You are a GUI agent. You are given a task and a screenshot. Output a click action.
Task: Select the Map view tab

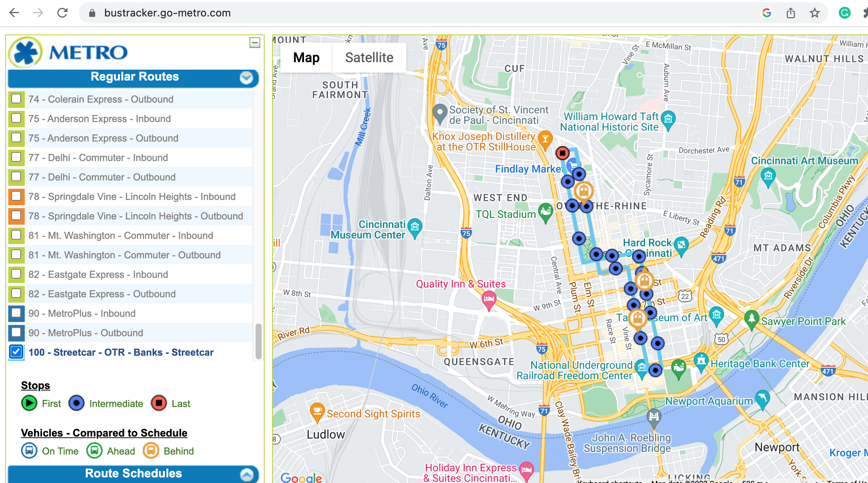(306, 58)
